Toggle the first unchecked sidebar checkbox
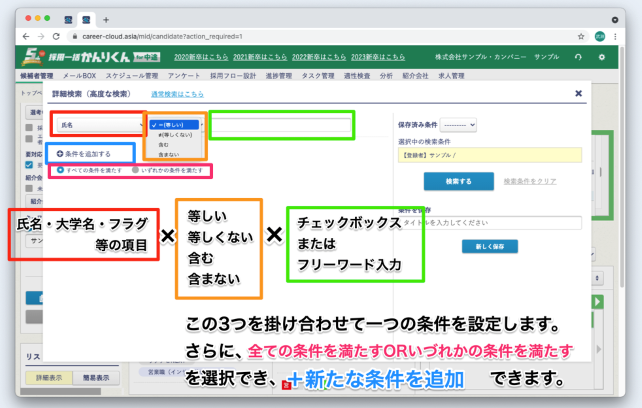 [x=29, y=127]
